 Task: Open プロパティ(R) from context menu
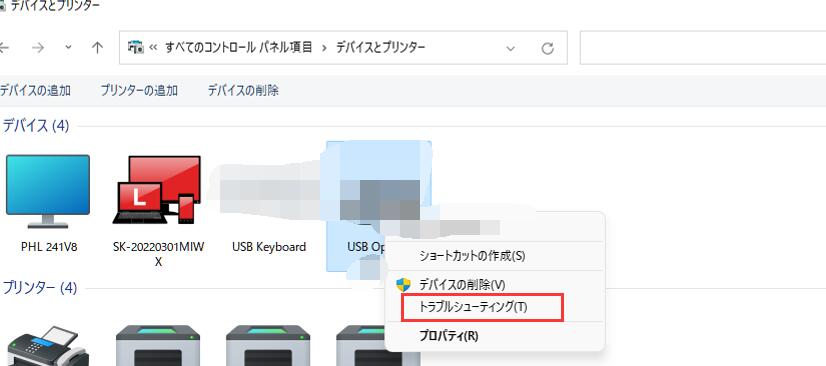tap(495, 336)
